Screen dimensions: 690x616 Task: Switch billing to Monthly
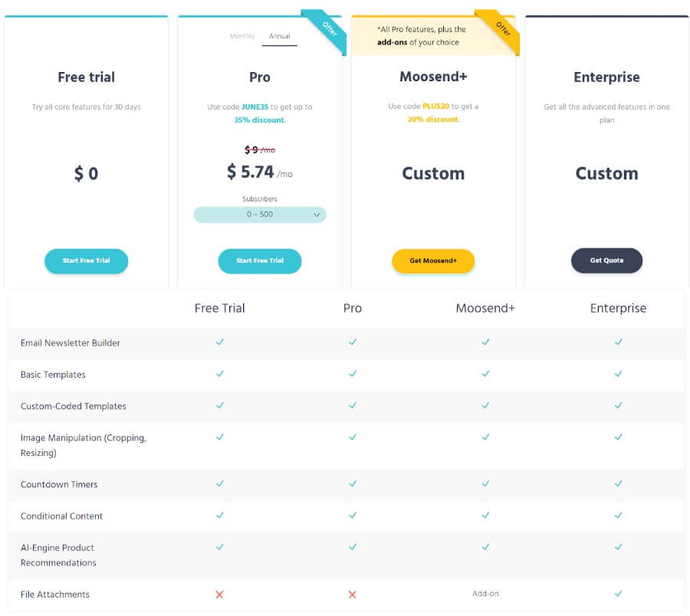pos(242,37)
